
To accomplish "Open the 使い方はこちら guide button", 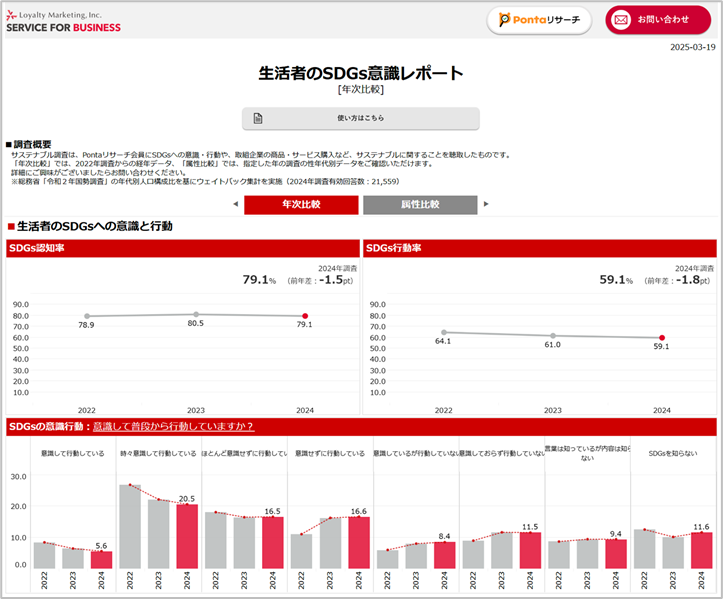I will click(x=361, y=119).
